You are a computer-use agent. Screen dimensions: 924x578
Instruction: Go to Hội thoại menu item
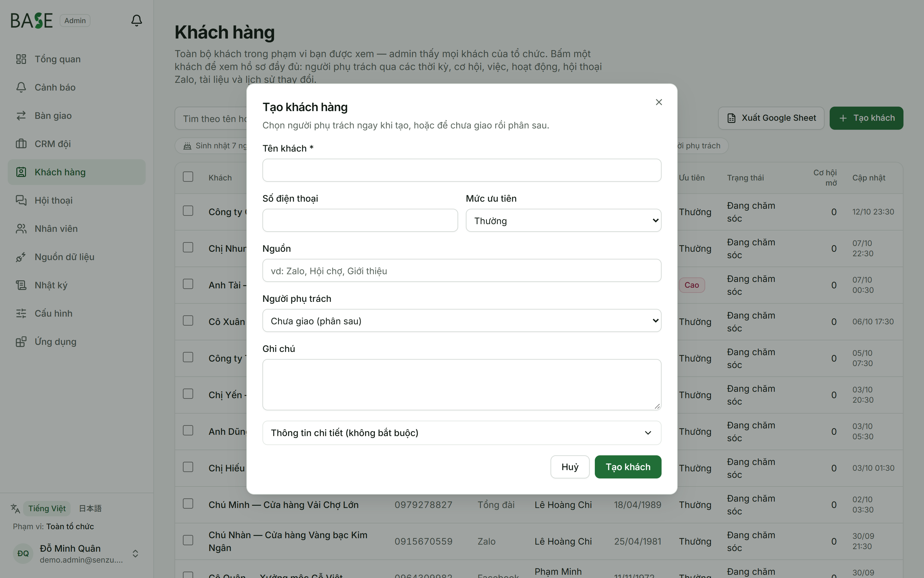(x=76, y=200)
